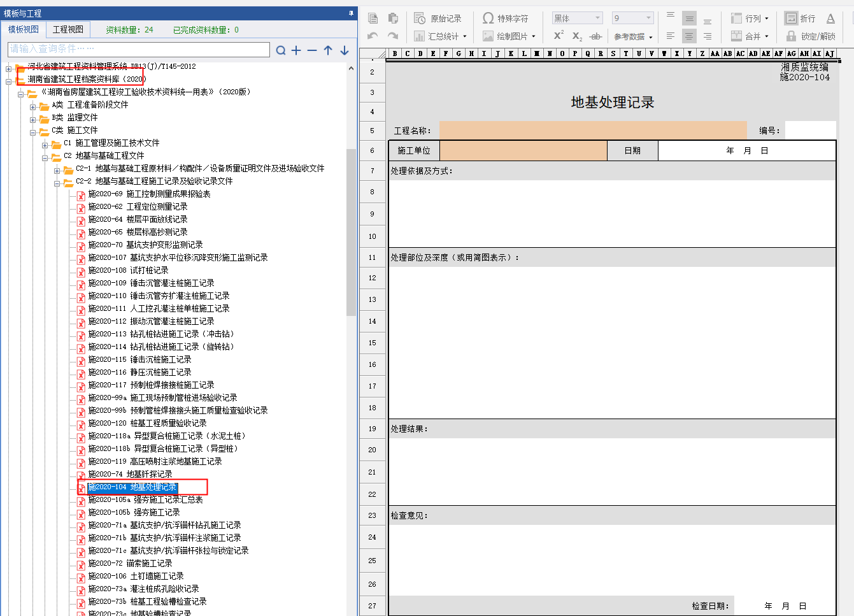
Task: Click the 工程名称 orange input cell
Action: click(593, 130)
